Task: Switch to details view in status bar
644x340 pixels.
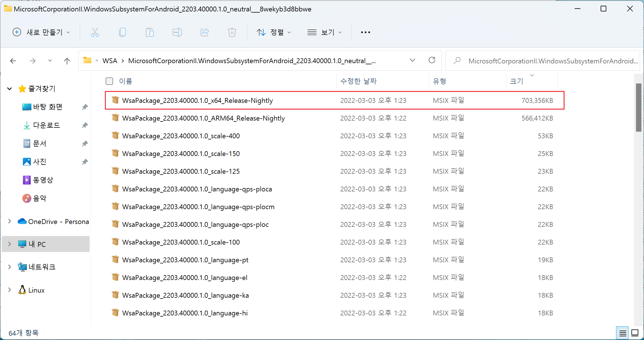Action: (623, 333)
